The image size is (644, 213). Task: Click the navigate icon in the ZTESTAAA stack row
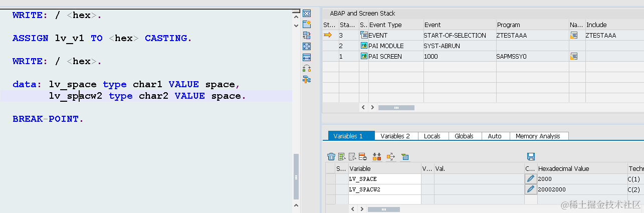pos(574,35)
